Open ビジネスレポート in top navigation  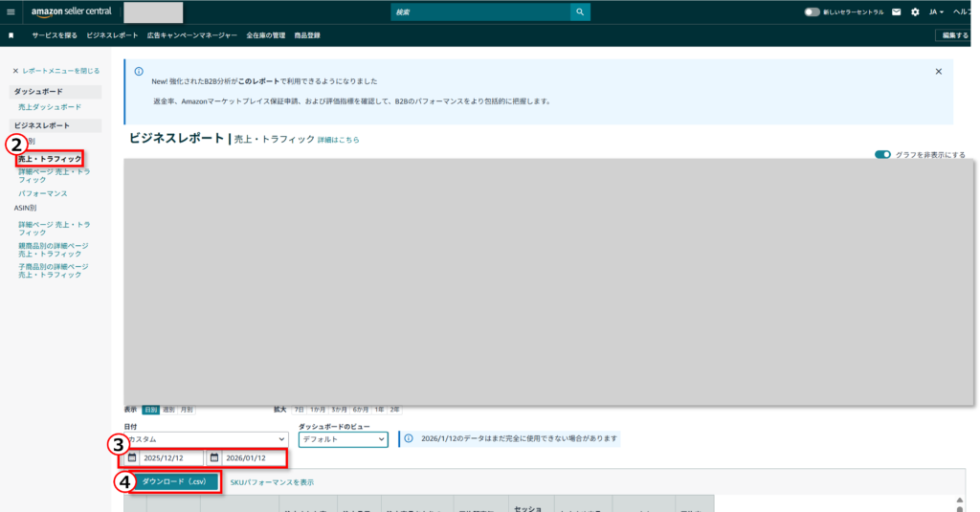112,34
